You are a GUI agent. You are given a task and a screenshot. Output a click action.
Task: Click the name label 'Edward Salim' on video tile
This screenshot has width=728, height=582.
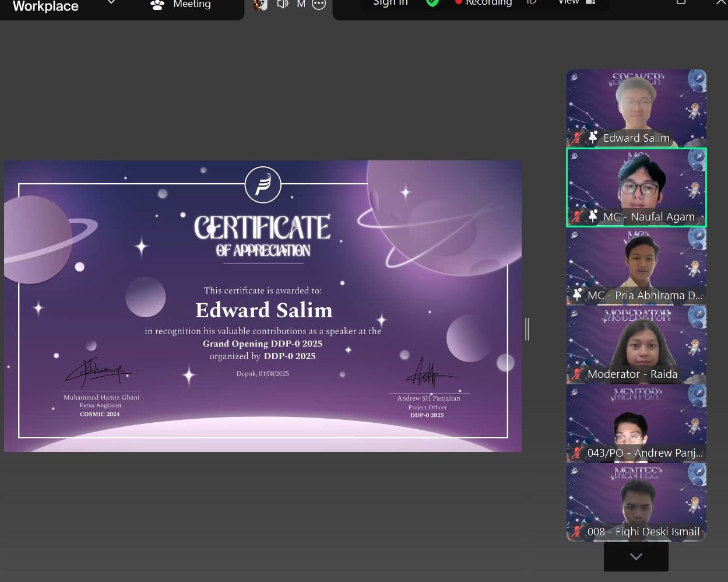[636, 138]
